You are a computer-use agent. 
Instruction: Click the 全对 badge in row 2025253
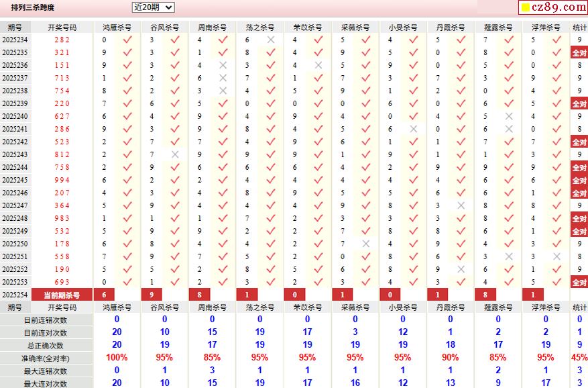click(579, 283)
